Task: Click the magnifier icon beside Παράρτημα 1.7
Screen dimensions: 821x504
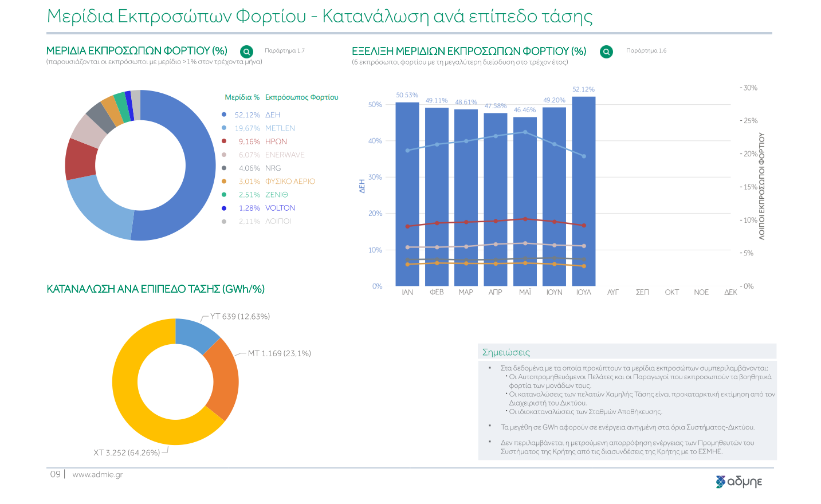Action: pyautogui.click(x=246, y=52)
